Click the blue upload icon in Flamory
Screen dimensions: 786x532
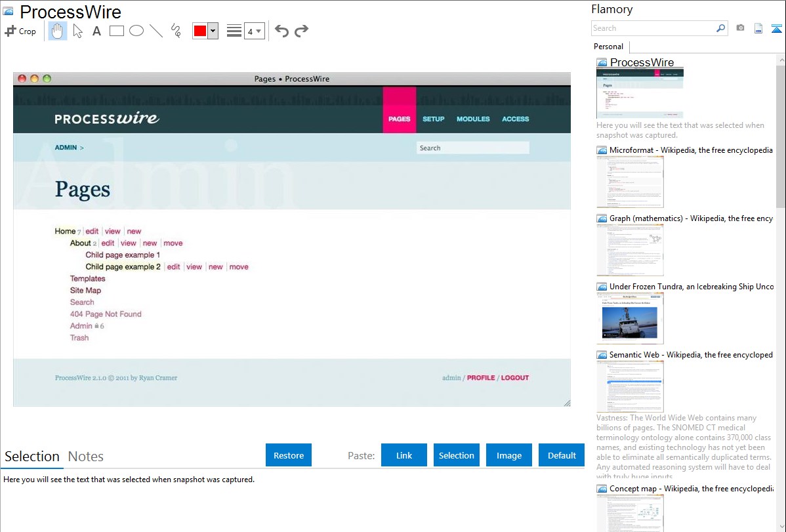click(776, 28)
